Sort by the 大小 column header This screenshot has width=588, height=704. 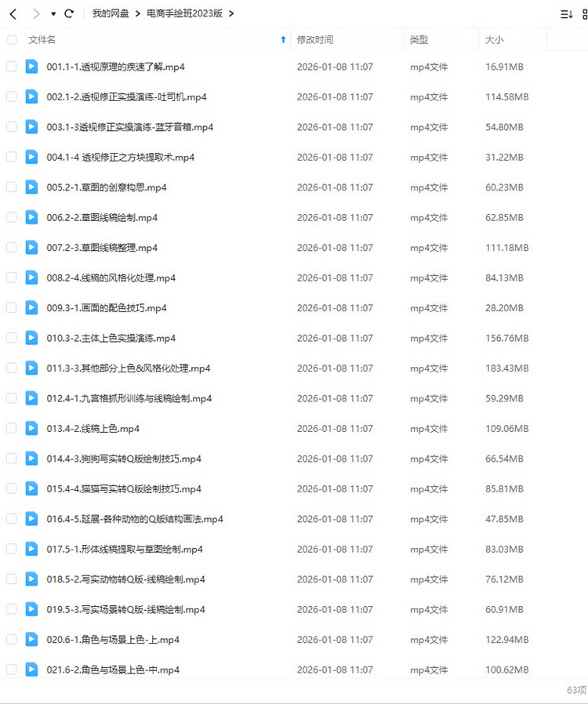click(494, 39)
